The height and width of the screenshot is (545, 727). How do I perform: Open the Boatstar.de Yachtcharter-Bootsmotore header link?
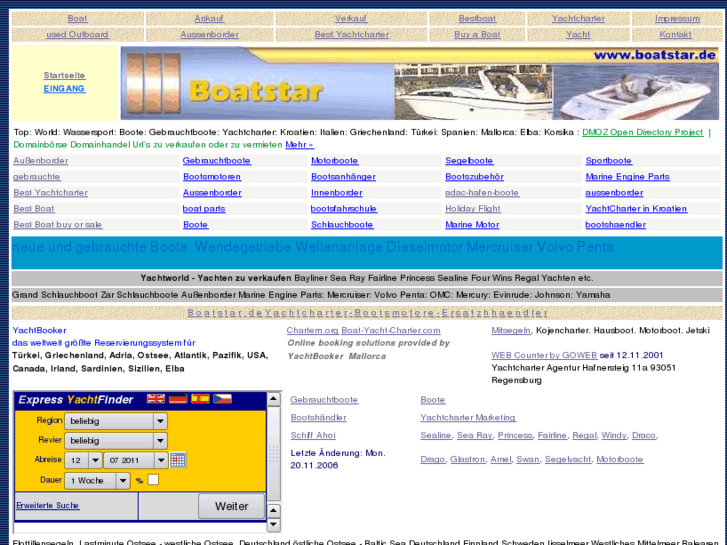coord(367,313)
